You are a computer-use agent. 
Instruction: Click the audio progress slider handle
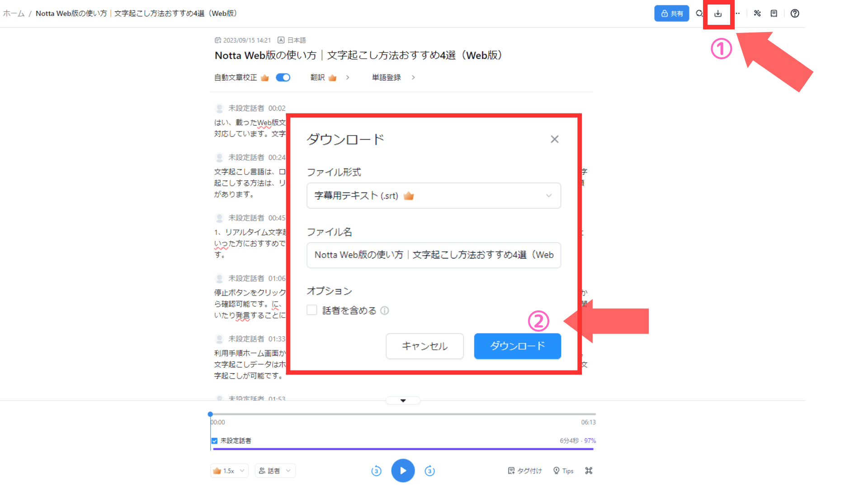(x=210, y=414)
